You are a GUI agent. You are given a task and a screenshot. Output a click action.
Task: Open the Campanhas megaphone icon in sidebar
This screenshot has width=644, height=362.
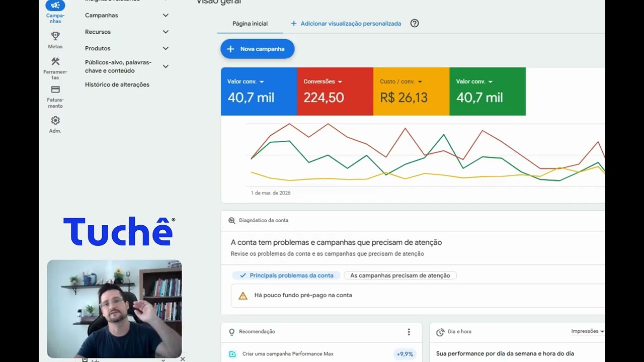point(55,6)
